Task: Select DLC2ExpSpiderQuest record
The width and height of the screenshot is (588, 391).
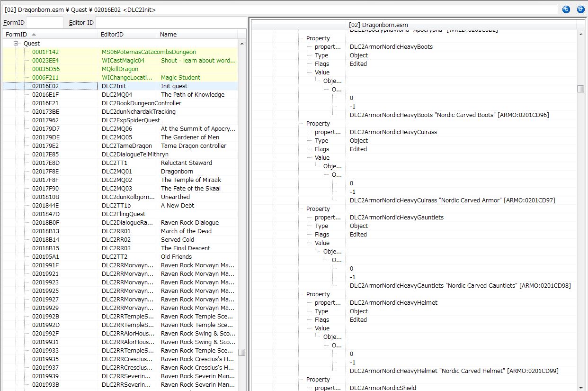Action: point(120,120)
